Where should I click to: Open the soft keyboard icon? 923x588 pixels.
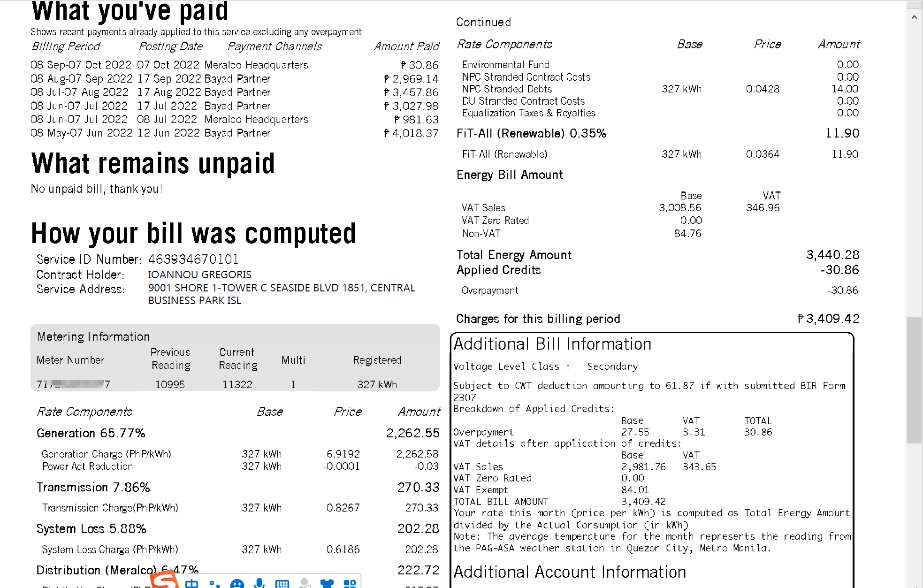point(282,584)
